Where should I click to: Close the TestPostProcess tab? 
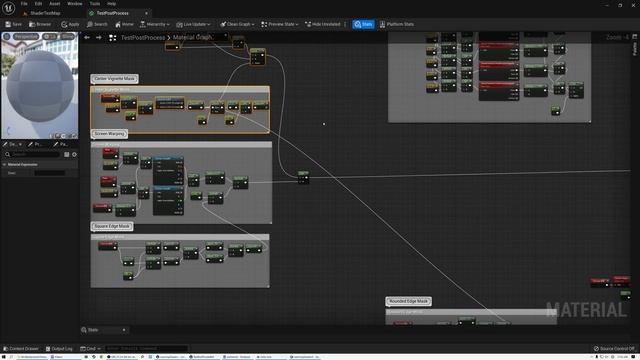click(x=147, y=13)
